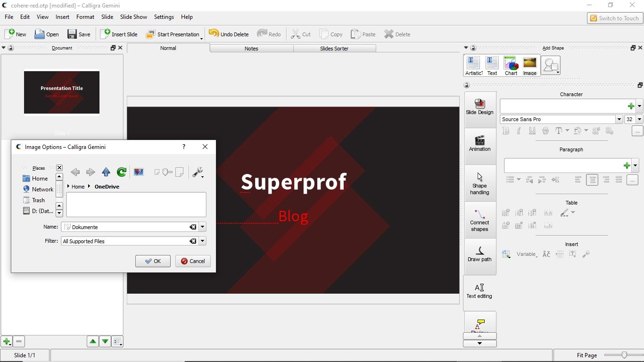Expand the Filter dropdown arrow

202,241
